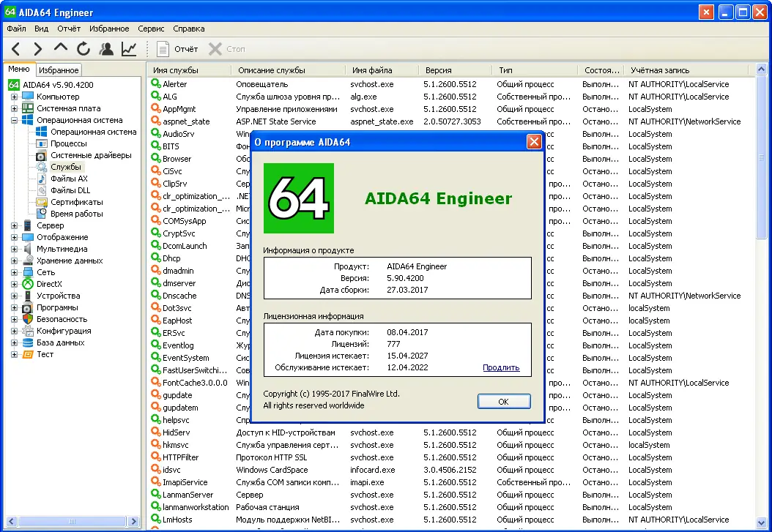The image size is (772, 532).
Task: Expand the Конфигурация tree node
Action: click(14, 331)
